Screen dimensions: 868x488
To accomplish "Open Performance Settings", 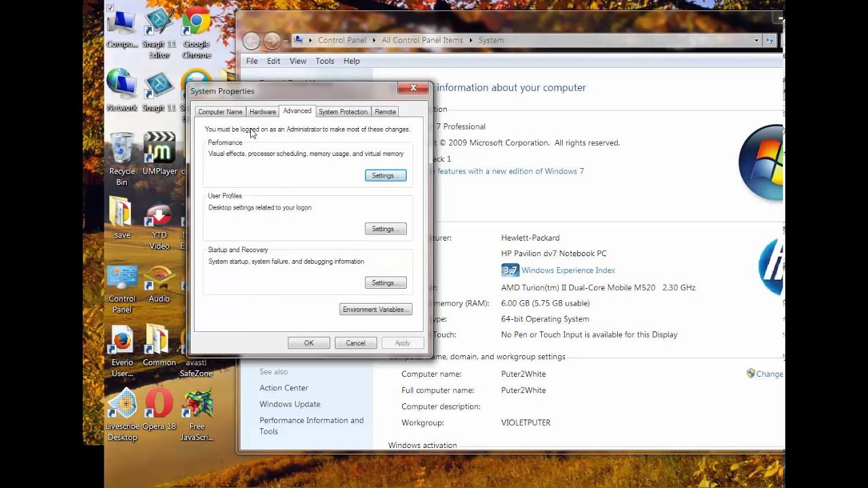I will point(386,176).
